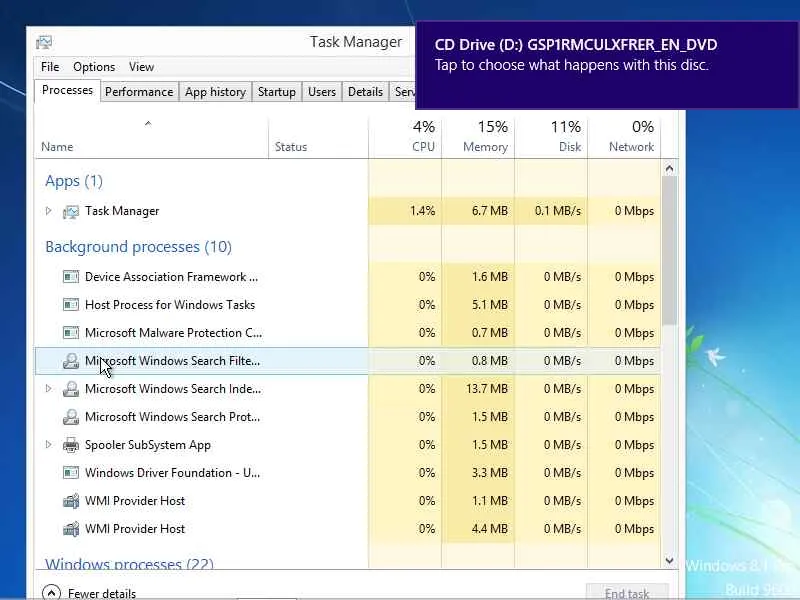Viewport: 800px width, 600px height.
Task: Click the Task Manager title bar icon
Action: [44, 42]
